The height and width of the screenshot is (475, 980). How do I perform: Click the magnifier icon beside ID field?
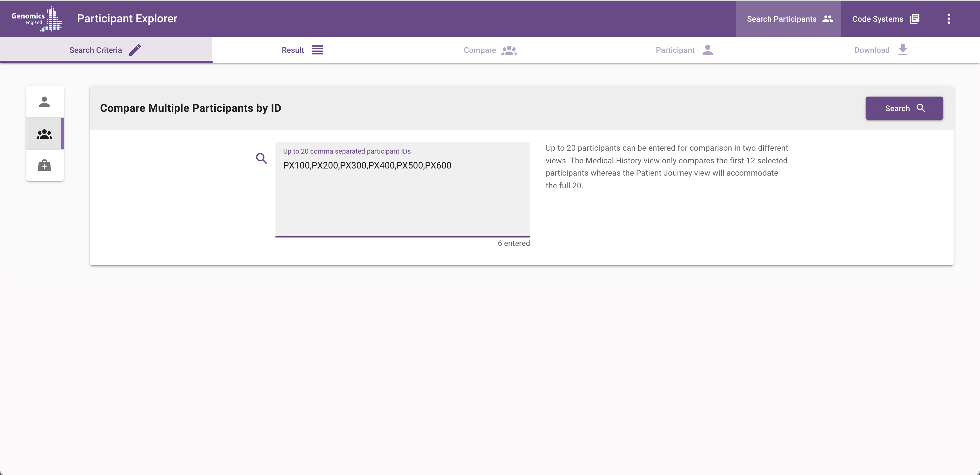[261, 158]
